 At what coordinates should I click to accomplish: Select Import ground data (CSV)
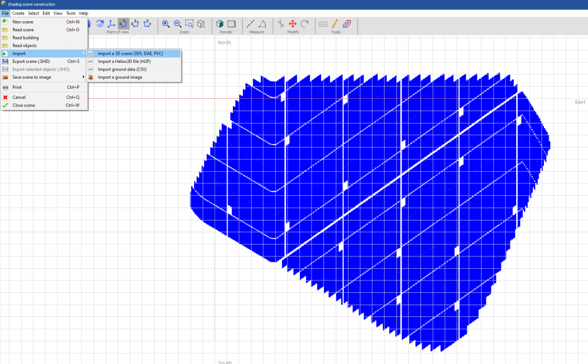[121, 69]
